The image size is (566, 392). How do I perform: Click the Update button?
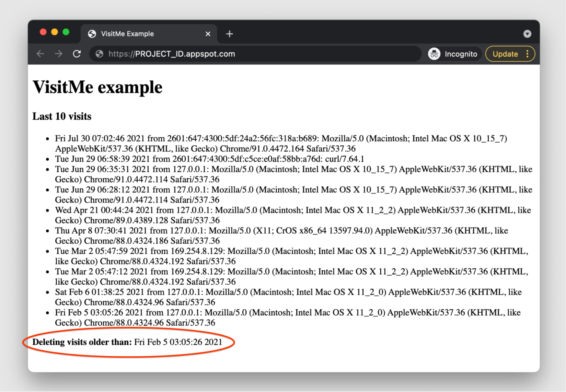pos(505,54)
